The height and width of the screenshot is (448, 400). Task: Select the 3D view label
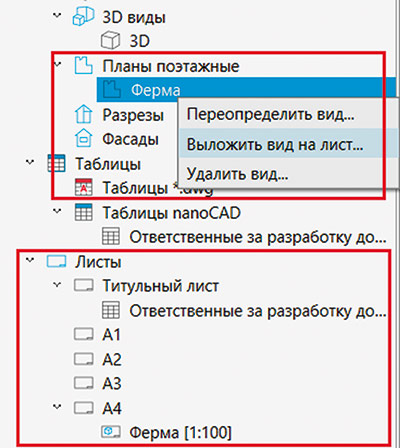[x=139, y=41]
